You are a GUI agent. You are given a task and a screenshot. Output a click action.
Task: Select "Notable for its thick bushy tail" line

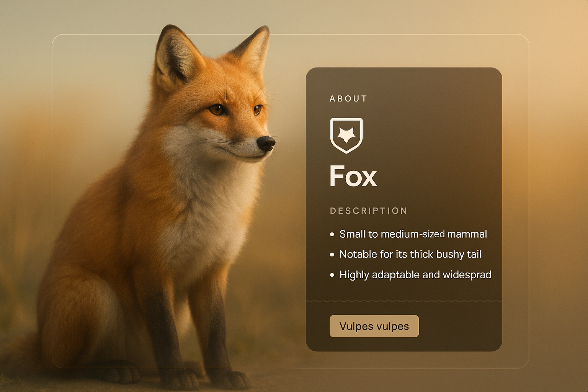point(410,254)
